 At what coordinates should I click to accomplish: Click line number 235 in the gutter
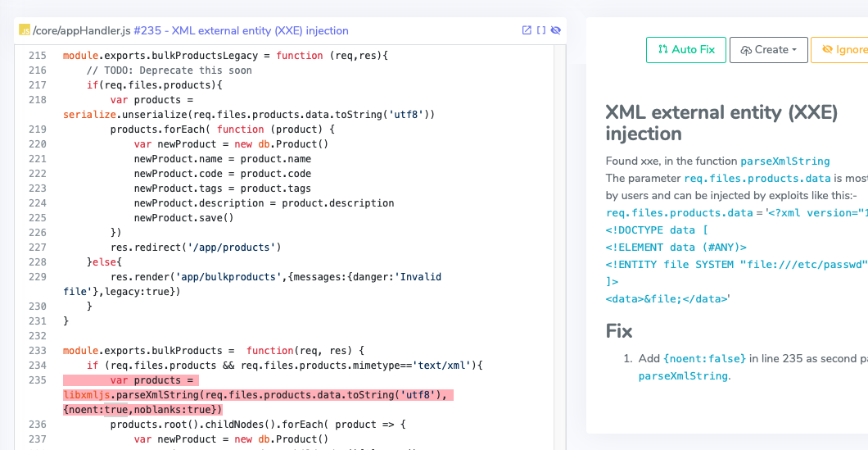pos(38,380)
